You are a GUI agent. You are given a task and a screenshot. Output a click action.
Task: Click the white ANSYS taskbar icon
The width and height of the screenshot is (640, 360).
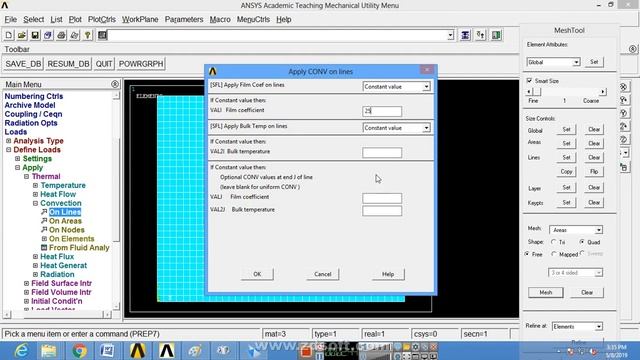[x=167, y=351]
